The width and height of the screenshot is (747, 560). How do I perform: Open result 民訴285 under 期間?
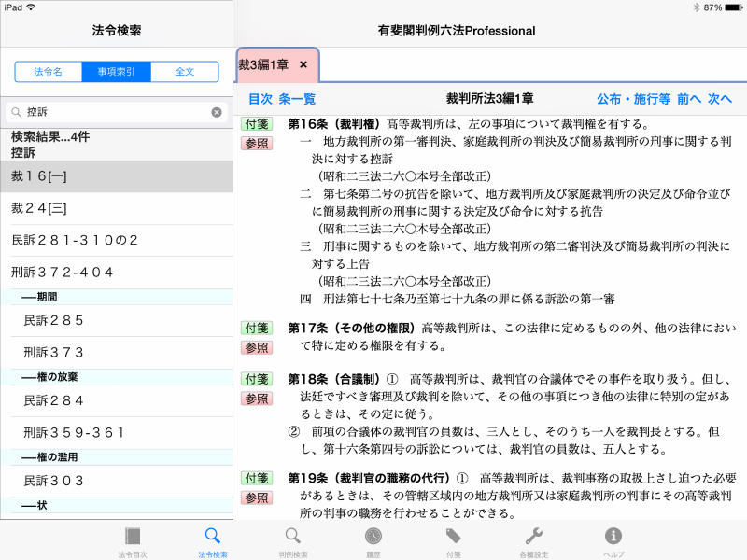coord(116,320)
